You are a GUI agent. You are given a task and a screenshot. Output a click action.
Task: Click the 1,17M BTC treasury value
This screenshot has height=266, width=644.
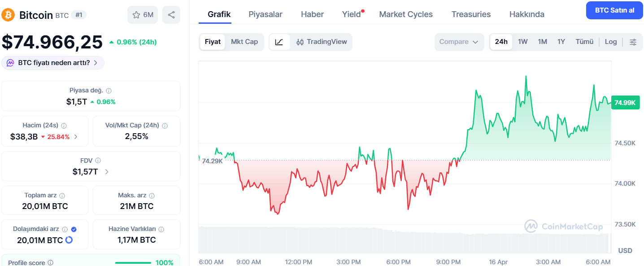pos(136,240)
